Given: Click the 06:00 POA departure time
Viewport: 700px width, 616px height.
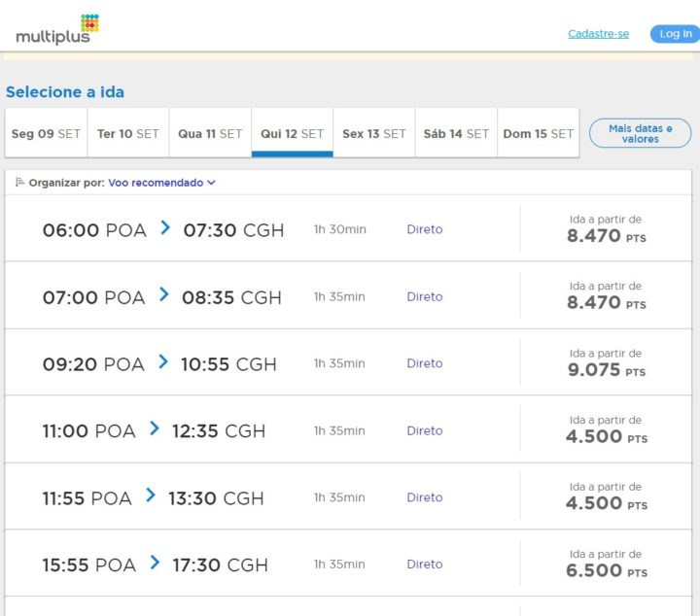Looking at the screenshot, I should 94,230.
